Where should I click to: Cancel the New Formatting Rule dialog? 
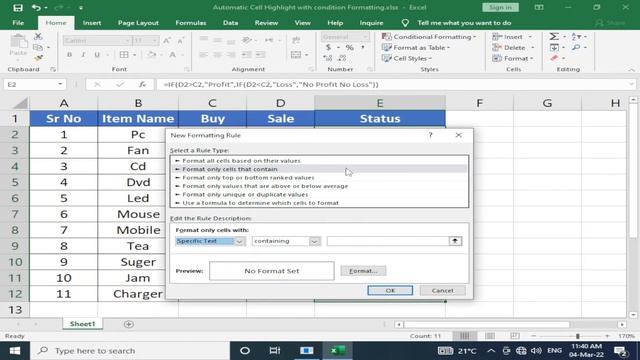click(442, 290)
